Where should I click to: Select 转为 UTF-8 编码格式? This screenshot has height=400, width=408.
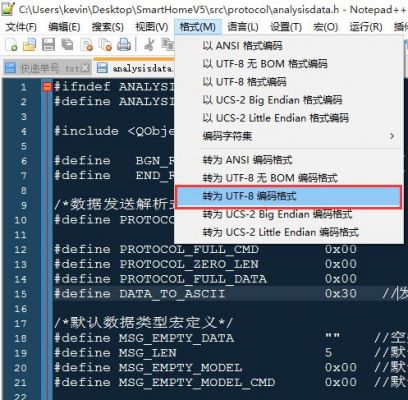click(x=289, y=196)
